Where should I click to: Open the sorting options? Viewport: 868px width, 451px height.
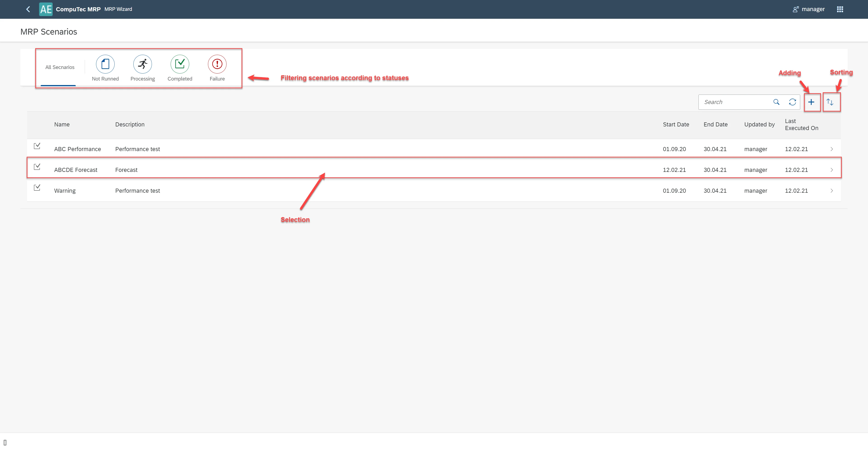tap(830, 102)
